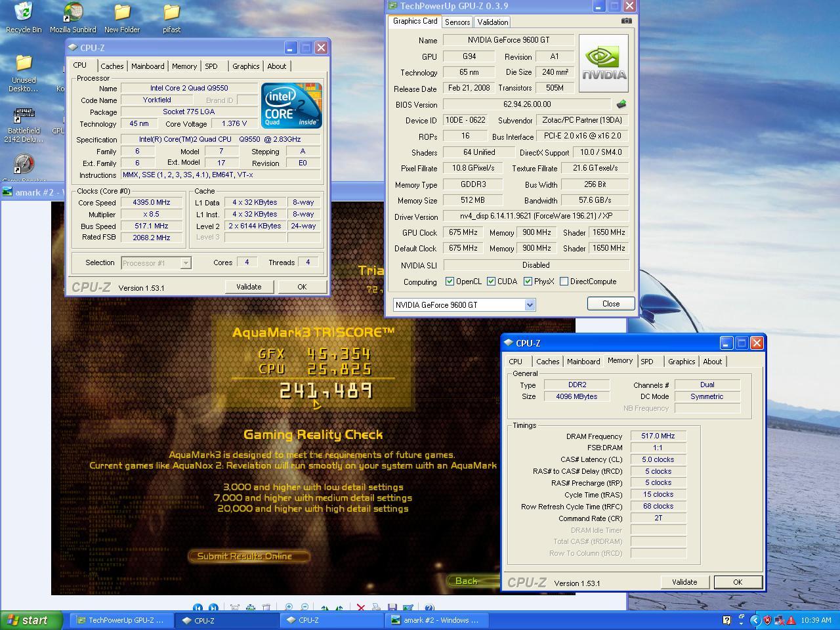Click the zoom in magnifier in picture viewer

pyautogui.click(x=289, y=608)
